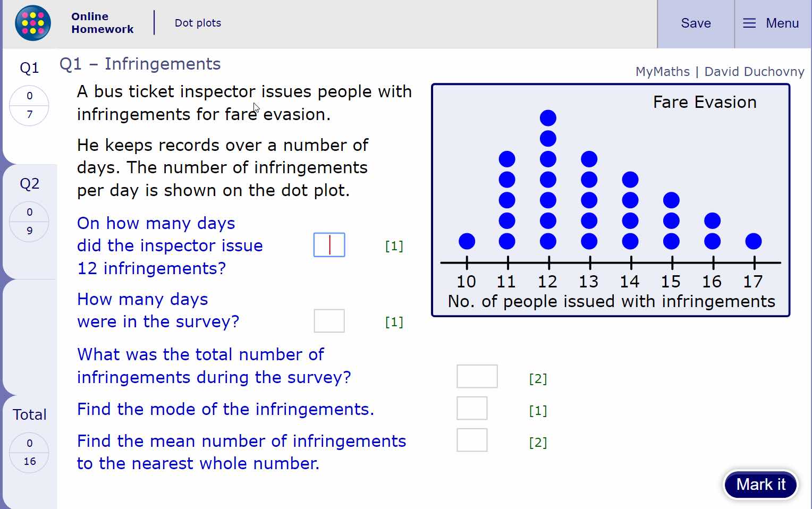Select the topmost dot above 12

pyautogui.click(x=548, y=117)
